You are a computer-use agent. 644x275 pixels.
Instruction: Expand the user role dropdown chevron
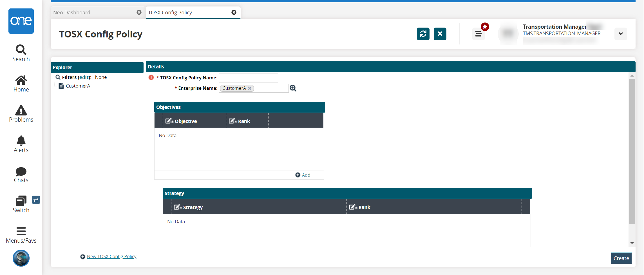[621, 34]
